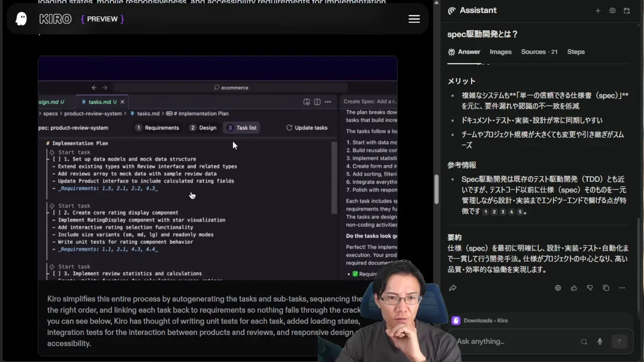Viewport: 644px width, 362px height.
Task: Click the split editor icon in embedded screenshot
Action: 317,102
